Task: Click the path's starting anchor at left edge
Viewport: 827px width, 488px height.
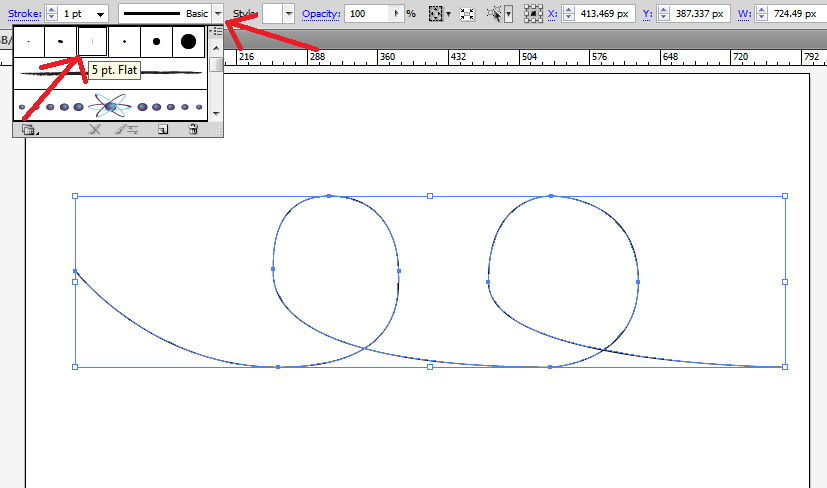Action: coord(75,271)
